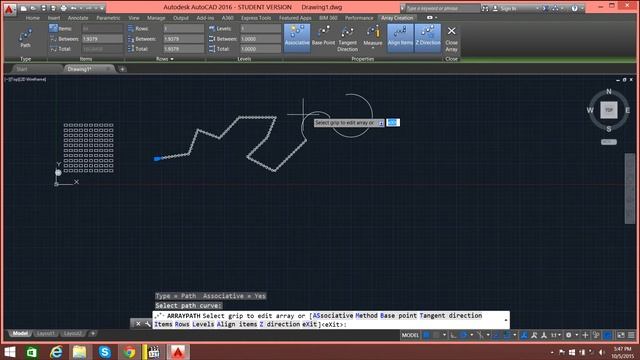Close the command line with X
Screen dimensions: 640x360
(138, 324)
